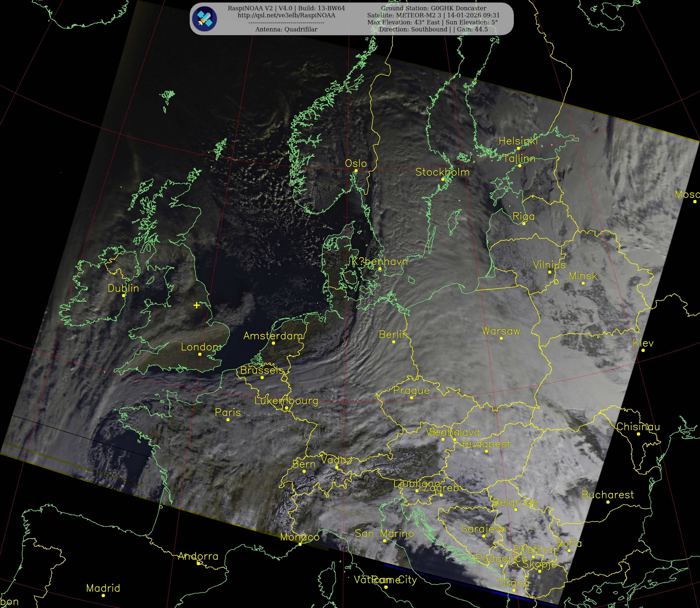Click the yellow ground station crosshair marker
Image resolution: width=700 pixels, height=608 pixels.
(197, 305)
